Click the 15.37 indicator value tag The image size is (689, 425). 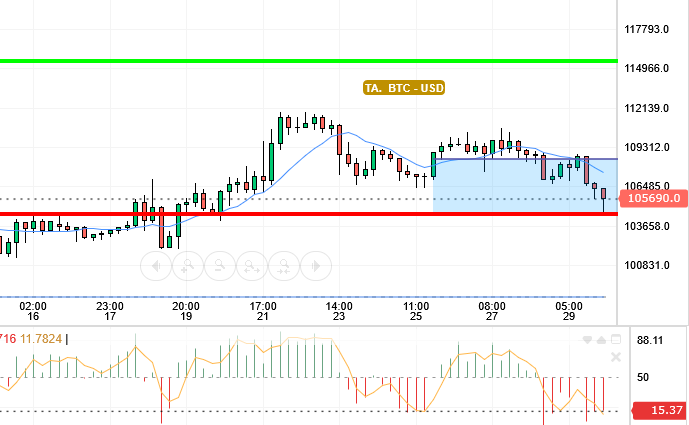[x=660, y=410]
